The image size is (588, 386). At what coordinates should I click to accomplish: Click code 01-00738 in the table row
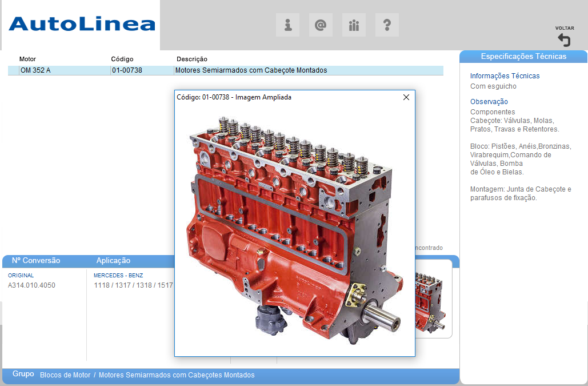[127, 70]
